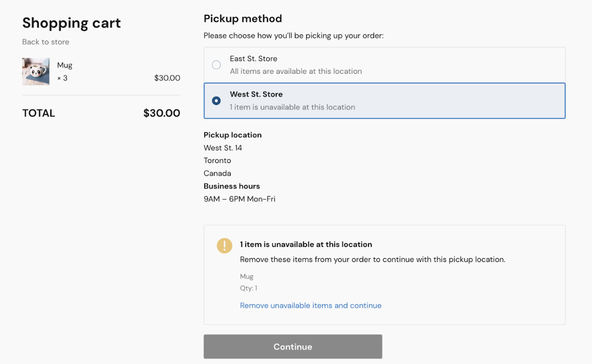592x364 pixels.
Task: Click the Business hours label
Action: [231, 186]
